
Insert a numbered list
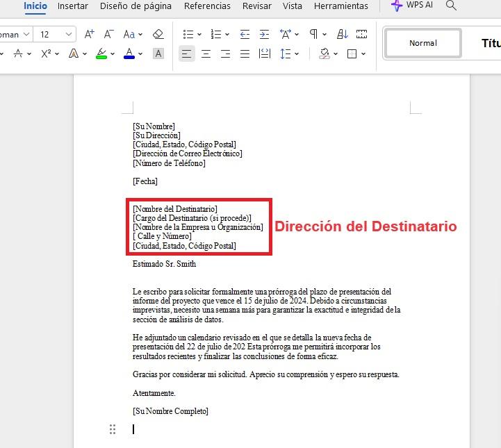click(216, 34)
